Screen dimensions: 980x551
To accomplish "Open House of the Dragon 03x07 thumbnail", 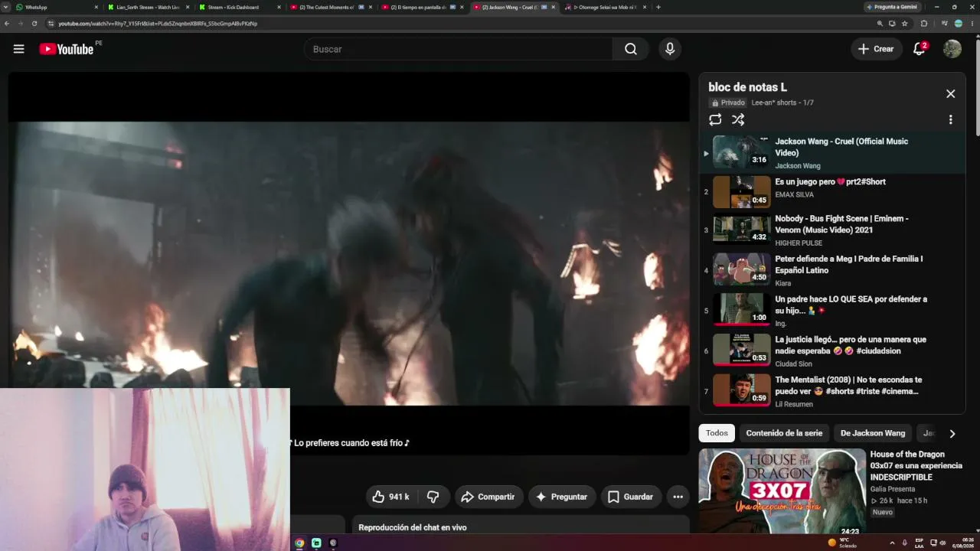I will pyautogui.click(x=782, y=491).
